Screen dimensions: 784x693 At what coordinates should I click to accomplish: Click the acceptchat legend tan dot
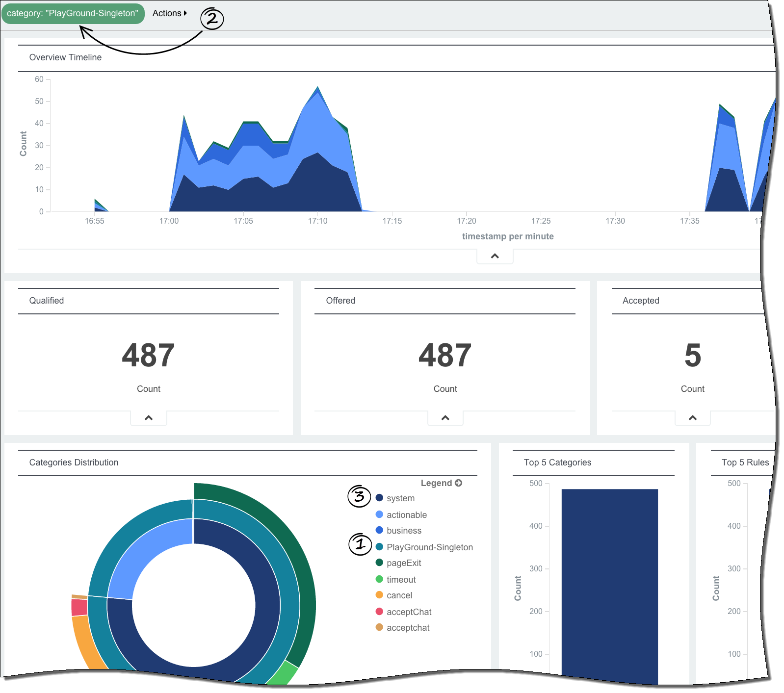[x=379, y=627]
